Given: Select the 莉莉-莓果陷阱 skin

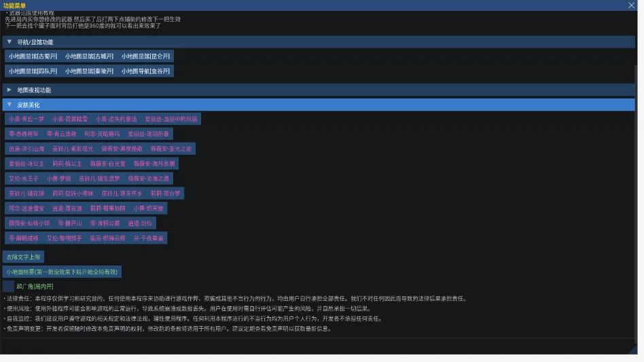Looking at the screenshot, I should 107,208.
